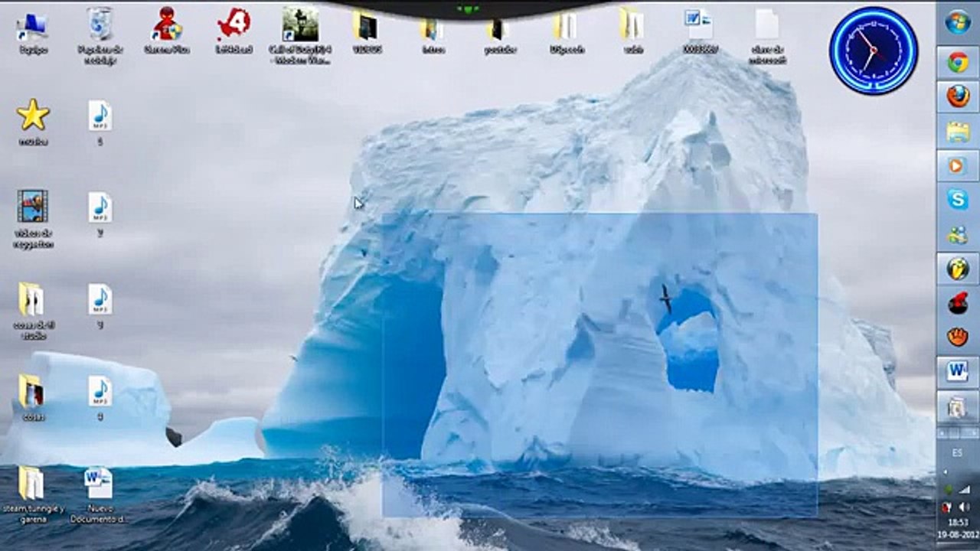The image size is (980, 551).
Task: Open Windows Live Messenger from the taskbar
Action: 958,234
